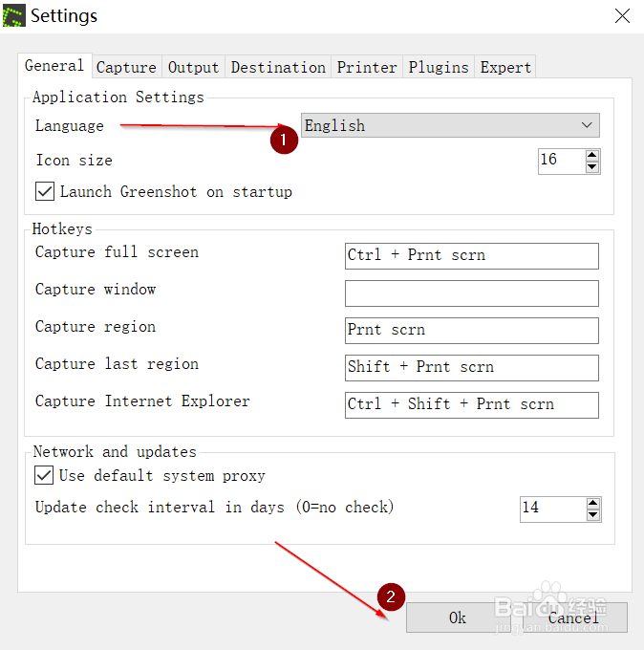Disable Use default system proxy
Viewport: 644px width, 650px height.
(44, 475)
